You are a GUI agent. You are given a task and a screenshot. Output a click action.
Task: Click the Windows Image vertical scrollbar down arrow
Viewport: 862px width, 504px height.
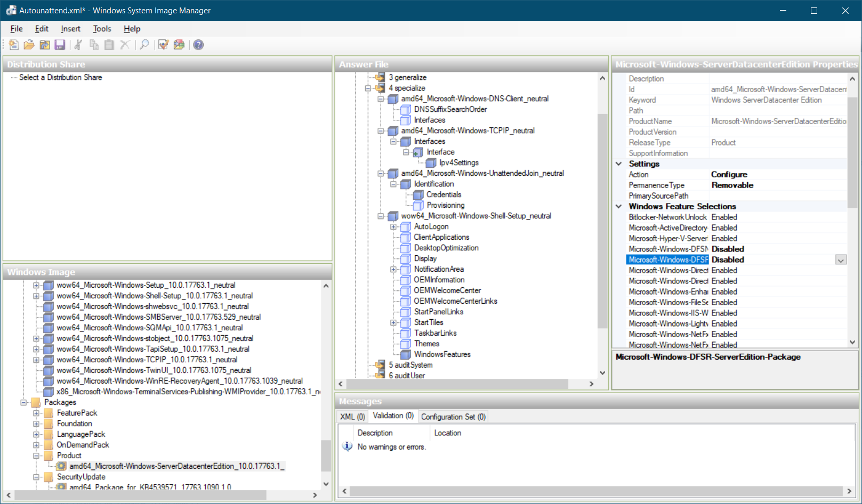point(326,484)
